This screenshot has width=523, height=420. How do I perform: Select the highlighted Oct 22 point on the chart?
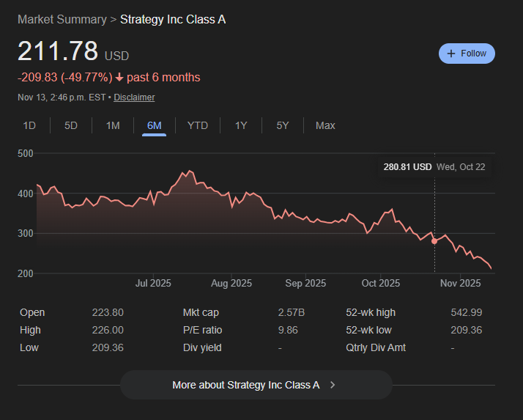(434, 241)
